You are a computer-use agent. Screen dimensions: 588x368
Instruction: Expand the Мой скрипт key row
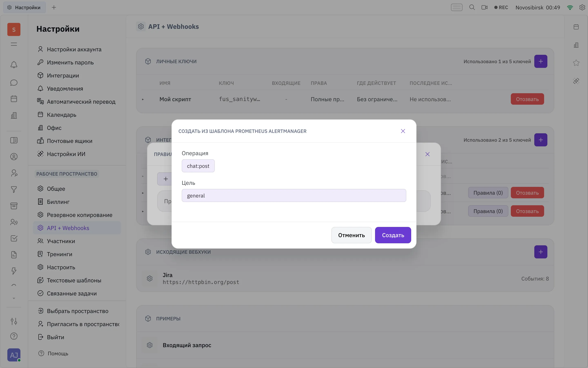tap(143, 99)
